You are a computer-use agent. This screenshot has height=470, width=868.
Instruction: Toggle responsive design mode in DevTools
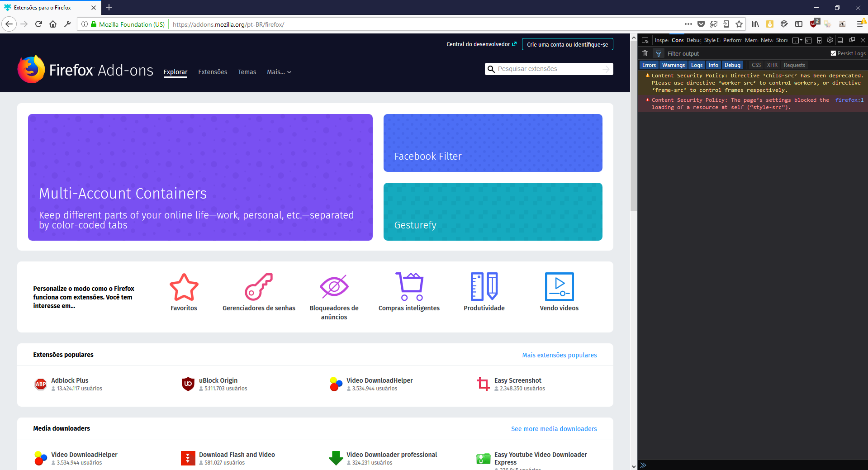pos(819,40)
